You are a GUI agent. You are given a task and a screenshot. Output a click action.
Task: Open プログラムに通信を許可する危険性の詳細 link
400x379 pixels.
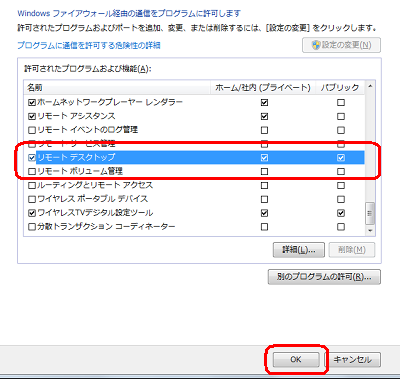(x=89, y=45)
